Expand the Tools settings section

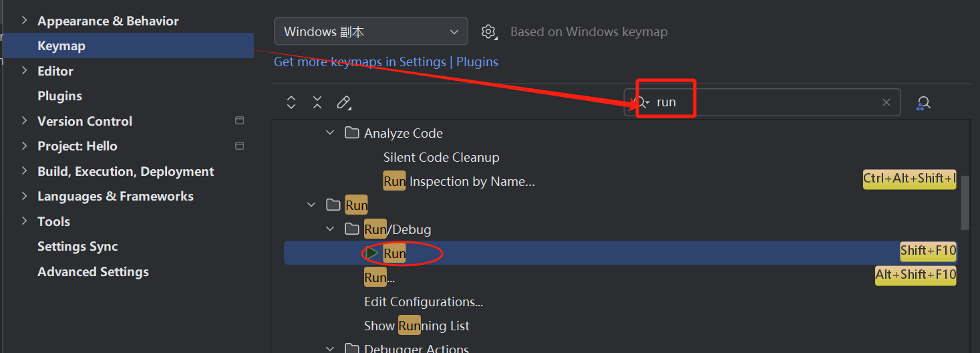tap(24, 221)
